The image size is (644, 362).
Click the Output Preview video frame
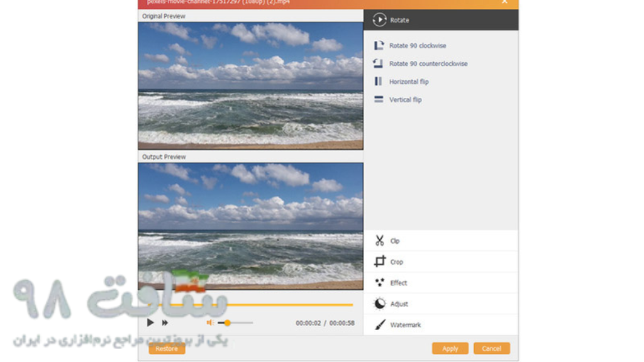[x=250, y=226]
